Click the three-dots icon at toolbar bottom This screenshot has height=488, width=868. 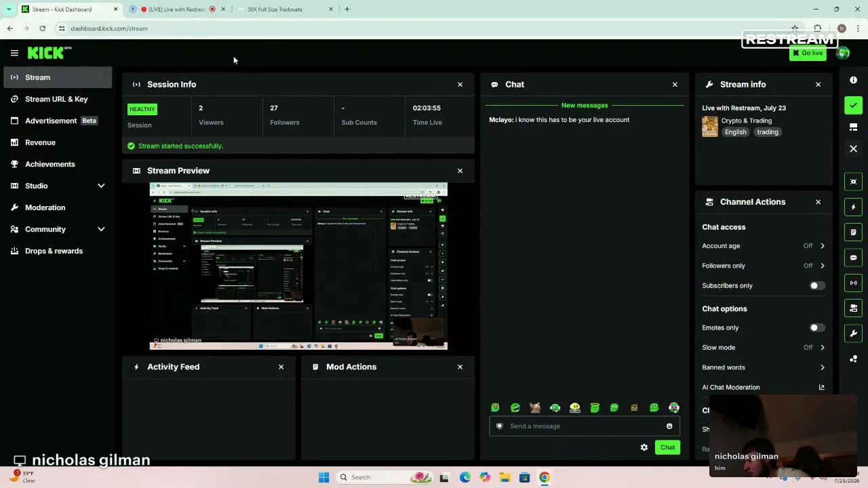point(854,359)
